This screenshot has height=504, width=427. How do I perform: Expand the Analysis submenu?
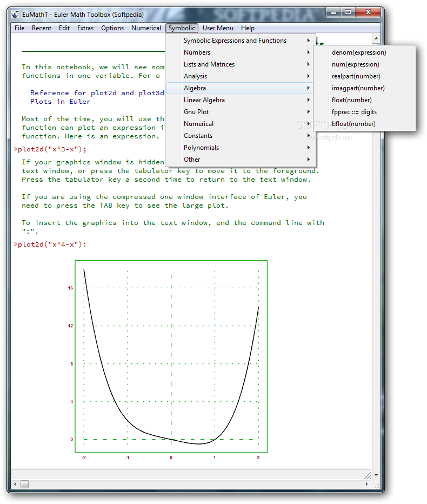241,76
